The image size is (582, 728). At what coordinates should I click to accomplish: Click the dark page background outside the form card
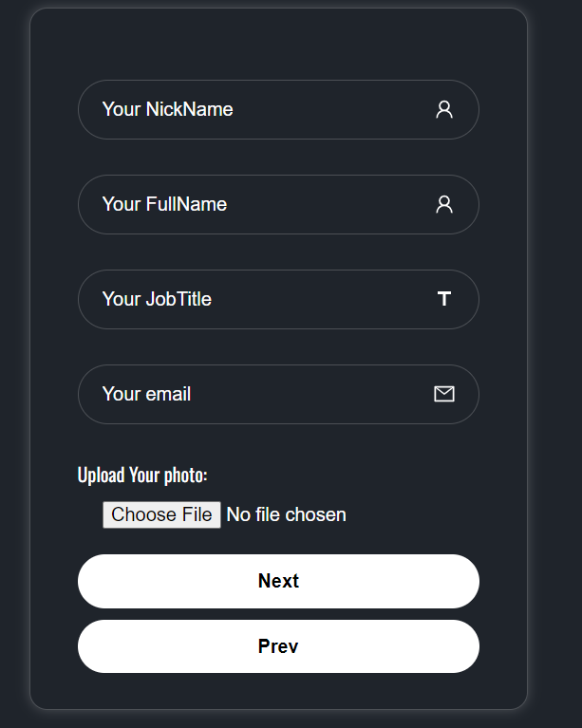point(555,380)
